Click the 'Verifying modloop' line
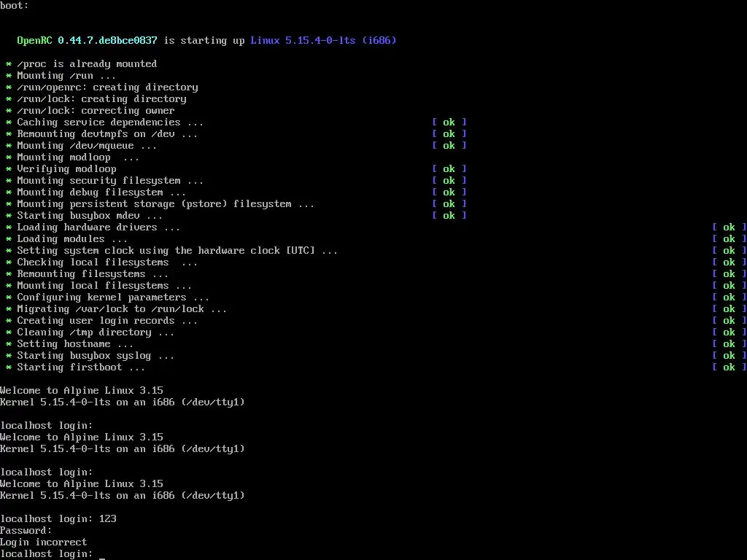 point(66,169)
